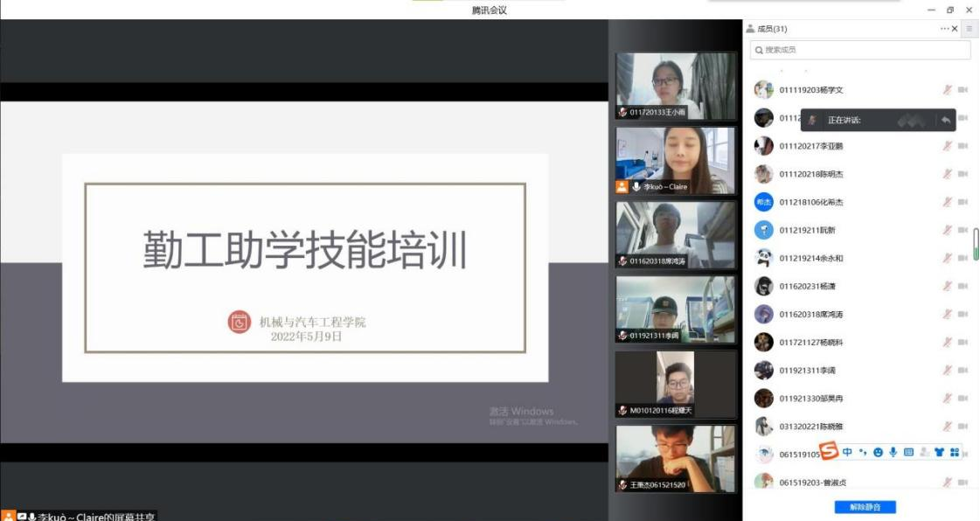The image size is (980, 521).
Task: Click the muted mic icon for 011921311李阔
Action: click(947, 370)
